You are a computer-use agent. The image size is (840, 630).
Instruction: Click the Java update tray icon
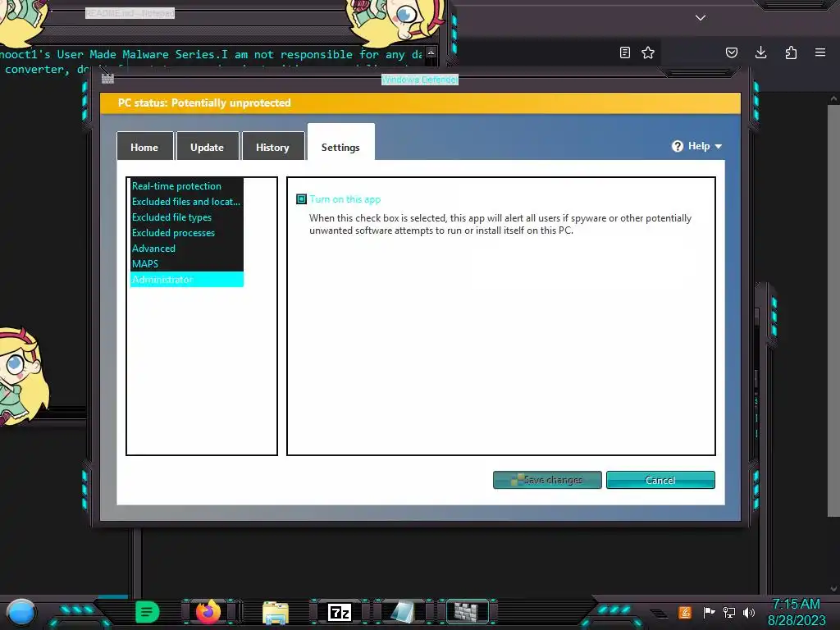[685, 612]
